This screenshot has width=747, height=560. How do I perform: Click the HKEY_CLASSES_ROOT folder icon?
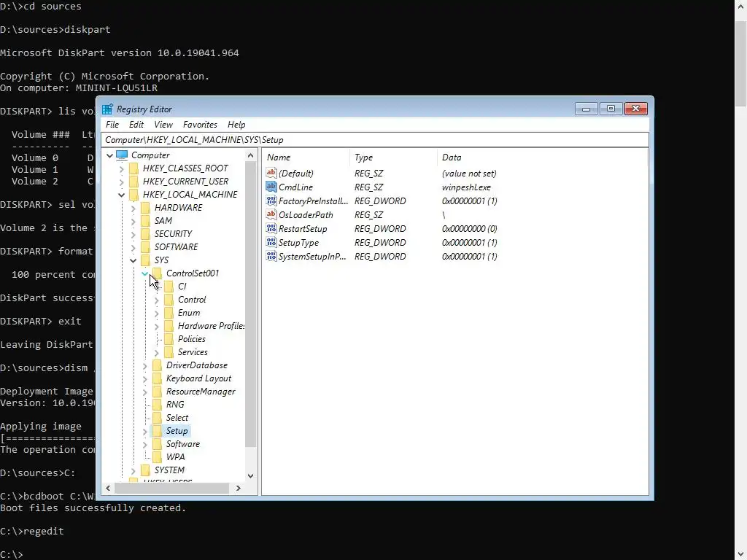click(x=134, y=168)
